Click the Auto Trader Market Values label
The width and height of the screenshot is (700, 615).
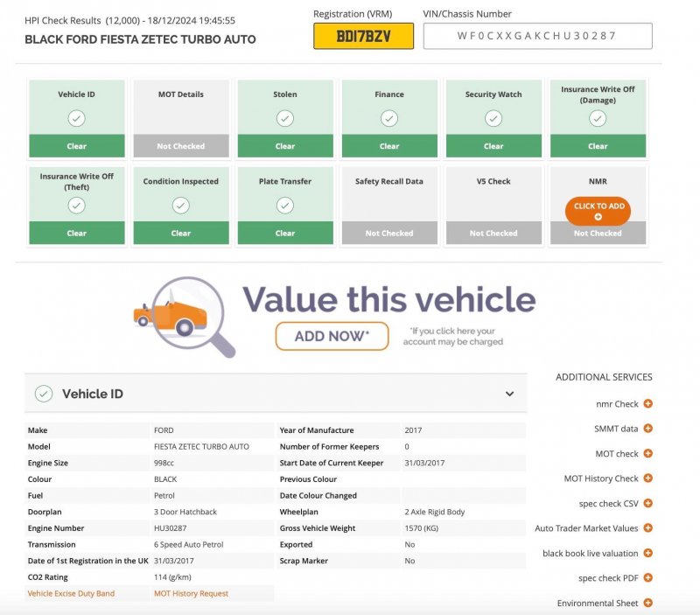[586, 528]
